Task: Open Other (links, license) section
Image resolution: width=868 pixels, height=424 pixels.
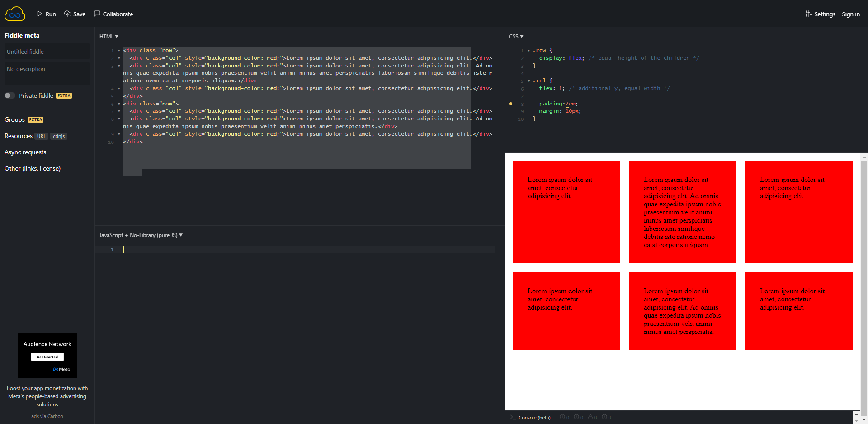Action: point(33,168)
